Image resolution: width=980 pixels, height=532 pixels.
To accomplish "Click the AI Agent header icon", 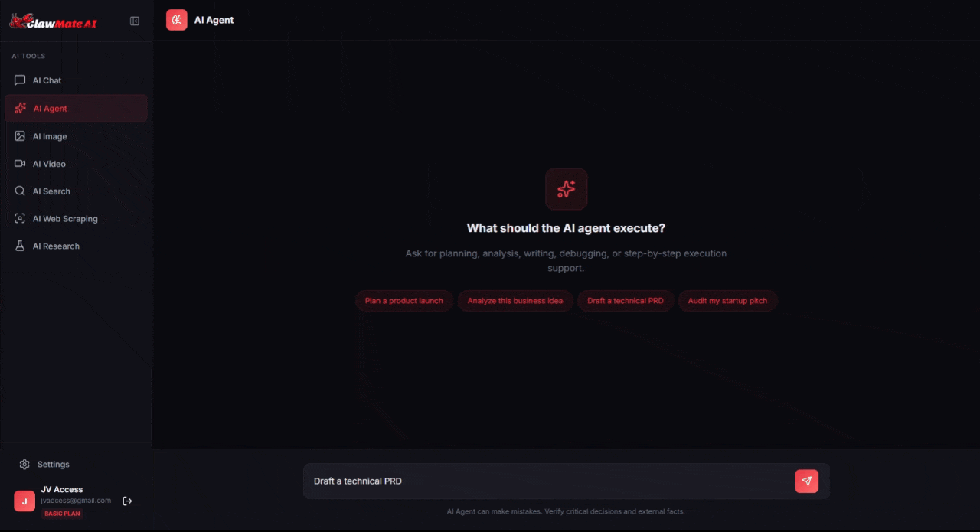I will [177, 20].
